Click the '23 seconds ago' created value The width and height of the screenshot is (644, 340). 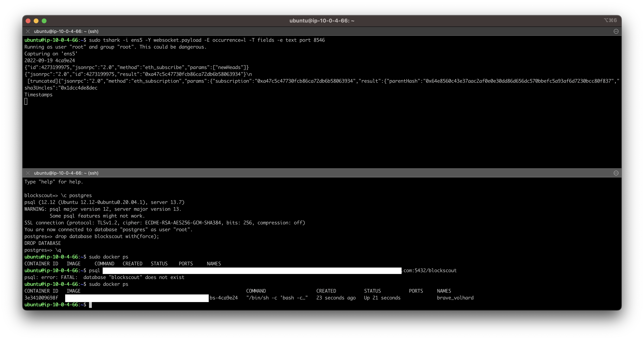(x=336, y=298)
